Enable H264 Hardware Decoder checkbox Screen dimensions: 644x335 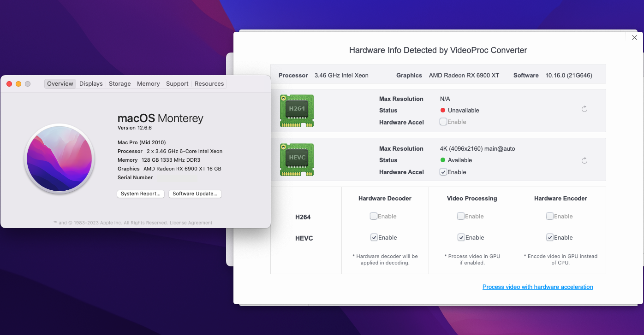pos(374,216)
